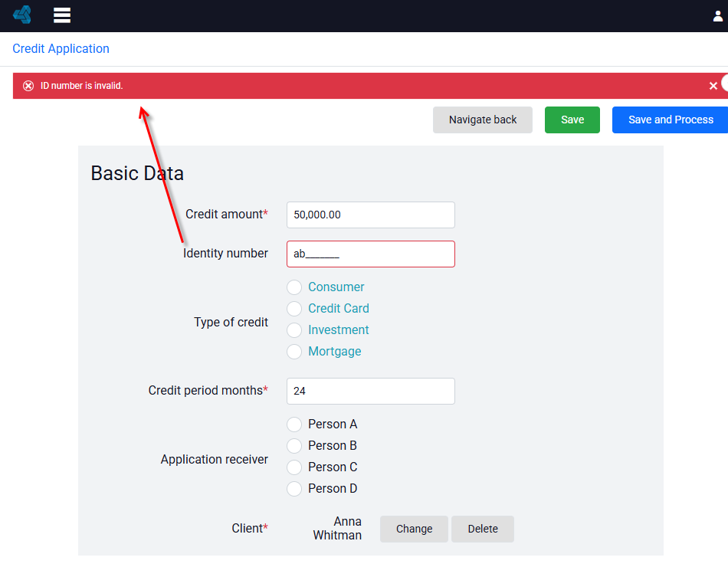This screenshot has width=728, height=577.
Task: Open the user profile icon
Action: tap(718, 16)
